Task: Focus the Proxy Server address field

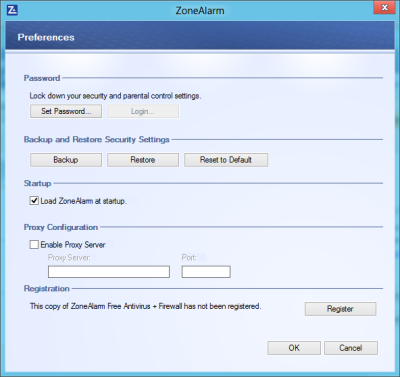Action: [109, 272]
